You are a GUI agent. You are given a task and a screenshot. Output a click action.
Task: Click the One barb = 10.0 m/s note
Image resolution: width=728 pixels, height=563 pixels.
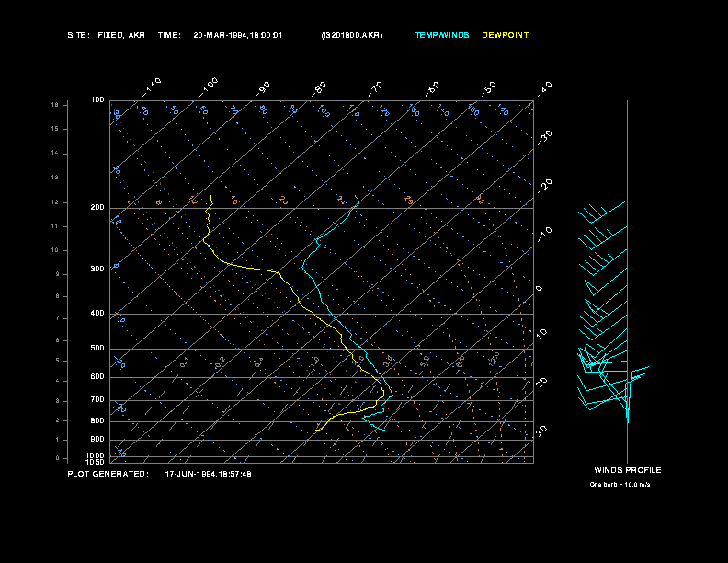point(620,485)
